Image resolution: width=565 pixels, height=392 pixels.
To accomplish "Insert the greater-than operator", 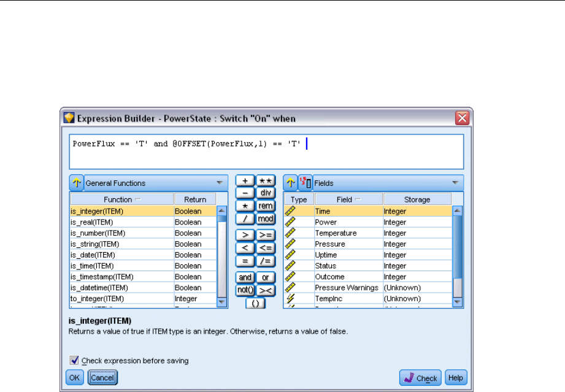I will [245, 235].
